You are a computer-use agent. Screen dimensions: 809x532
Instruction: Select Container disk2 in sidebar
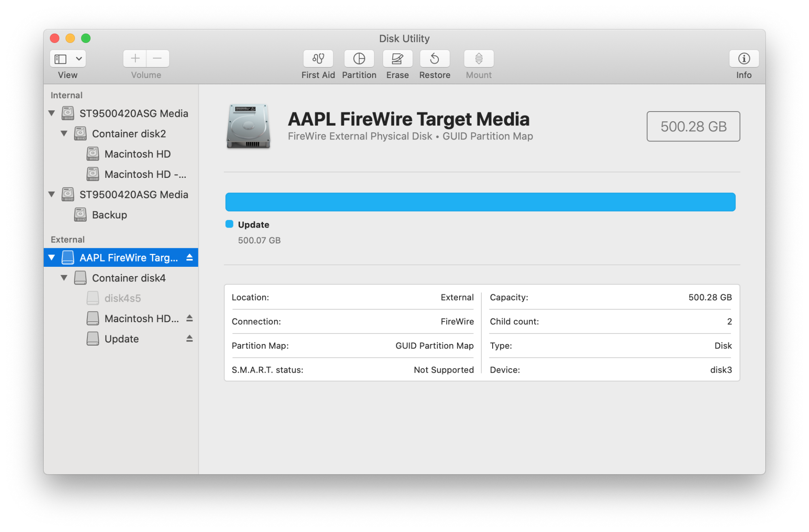pyautogui.click(x=121, y=134)
